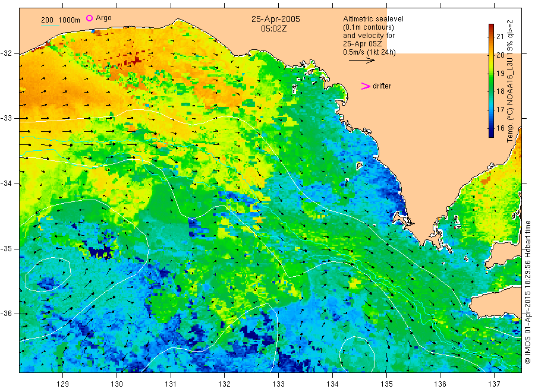535x392 pixels.
Task: Click longitude label 132 on bottom axis
Action: [225, 384]
